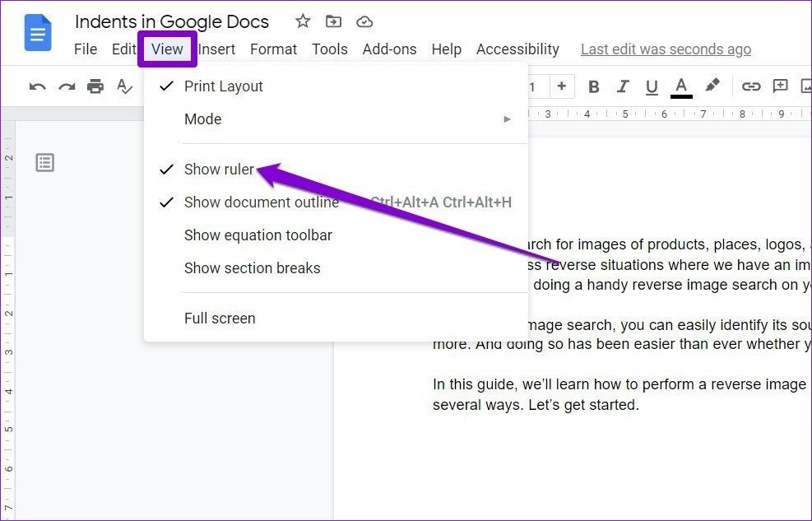Screen dimensions: 812x521
Task: Collapse the document outline panel icon
Action: click(x=44, y=162)
